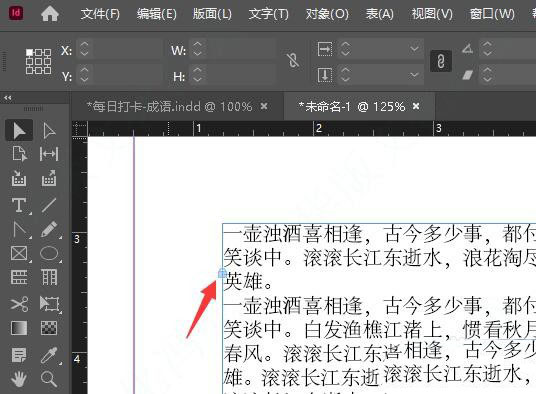536x394 pixels.
Task: Toggle constrain width and height proportions
Action: click(293, 60)
